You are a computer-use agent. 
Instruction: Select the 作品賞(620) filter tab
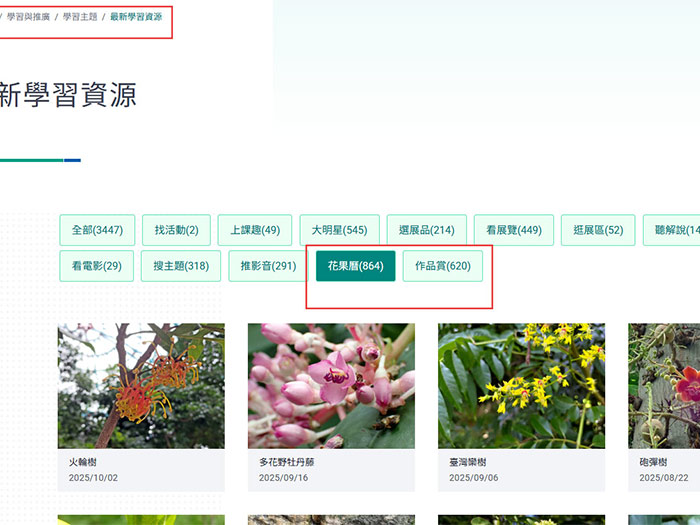pyautogui.click(x=443, y=266)
